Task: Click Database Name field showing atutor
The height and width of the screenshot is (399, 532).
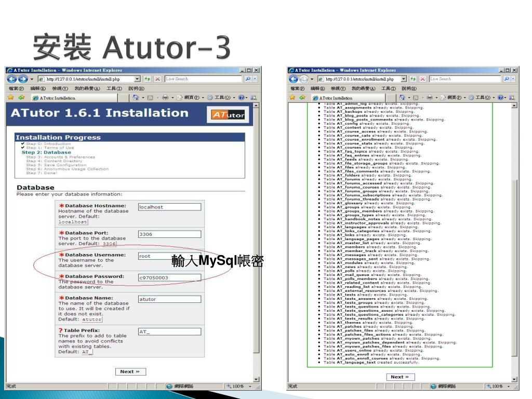Action: [x=169, y=299]
